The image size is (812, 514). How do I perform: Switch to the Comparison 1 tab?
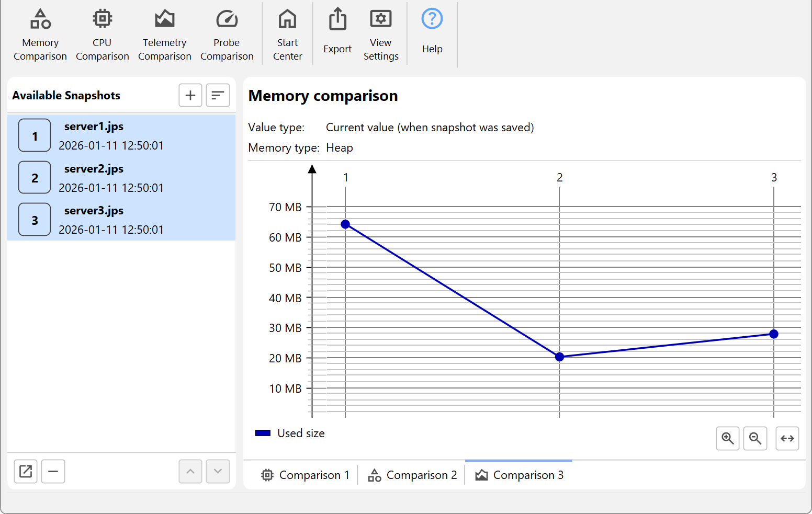coord(305,475)
